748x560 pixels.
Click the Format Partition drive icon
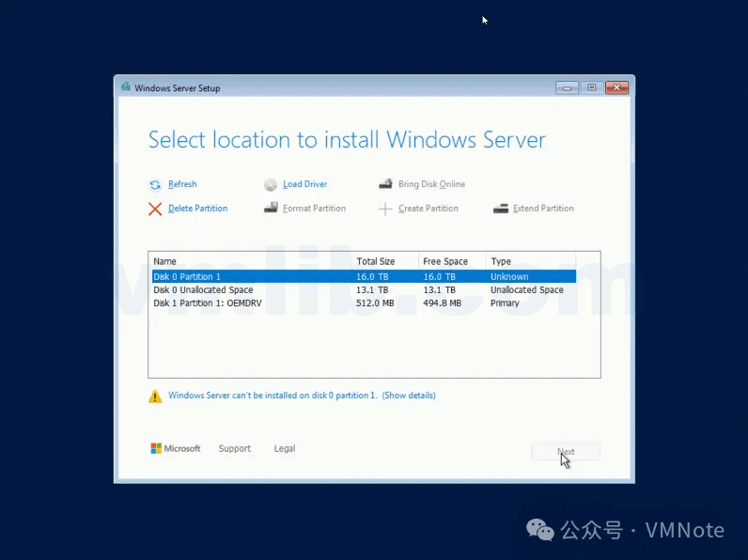point(271,209)
